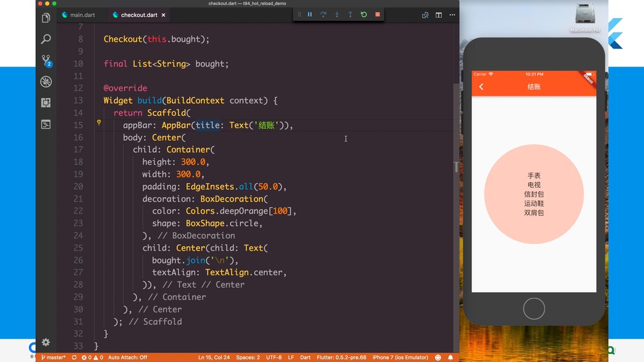Change the UTF-8 file encoding
Viewport: 644px width, 362px height.
[x=274, y=358]
